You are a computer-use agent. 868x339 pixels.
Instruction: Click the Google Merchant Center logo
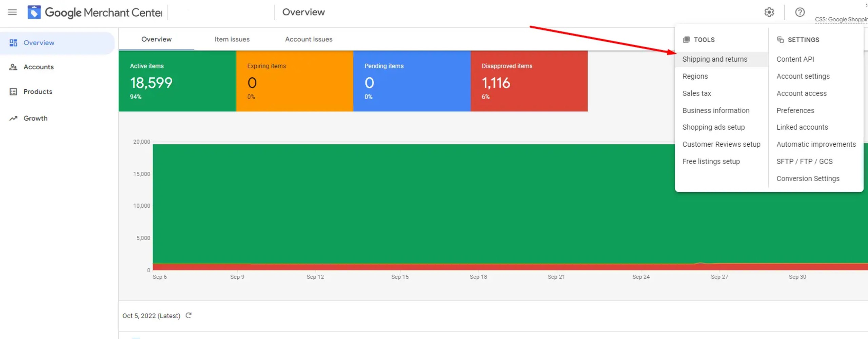34,12
